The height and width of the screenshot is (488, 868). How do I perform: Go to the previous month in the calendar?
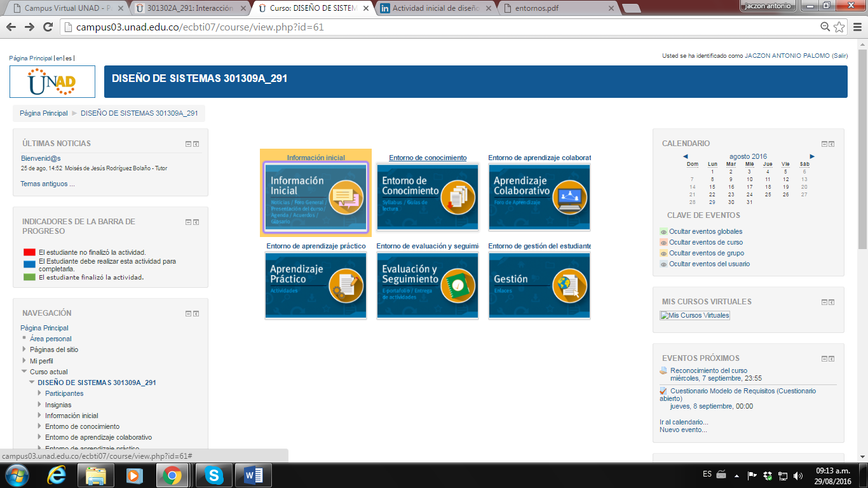tap(686, 156)
